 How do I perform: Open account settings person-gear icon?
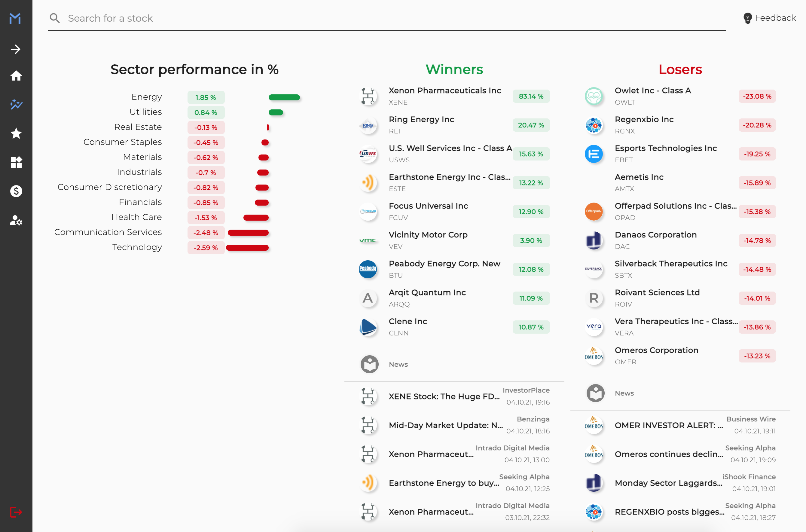pyautogui.click(x=16, y=220)
